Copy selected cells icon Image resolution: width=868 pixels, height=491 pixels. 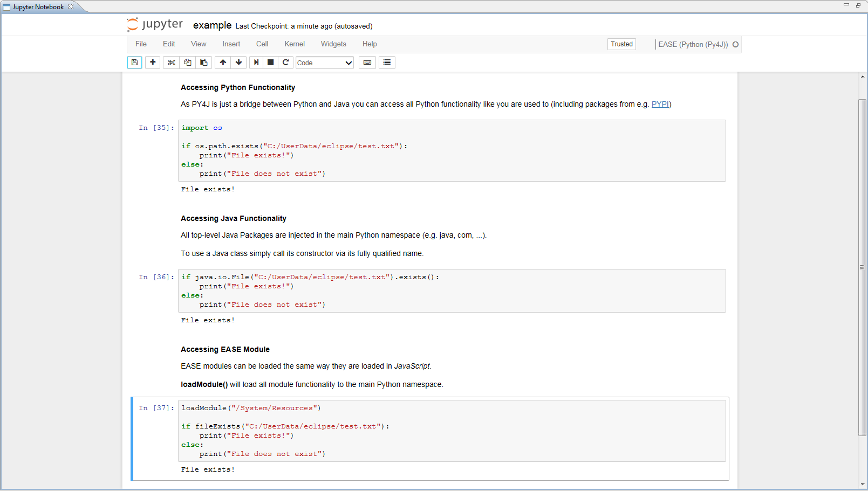pos(187,63)
